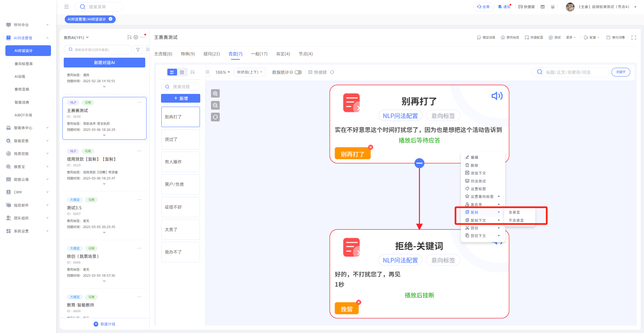
Task: Open the top bar 快捷键 shortcut keys
Action: pos(527,7)
